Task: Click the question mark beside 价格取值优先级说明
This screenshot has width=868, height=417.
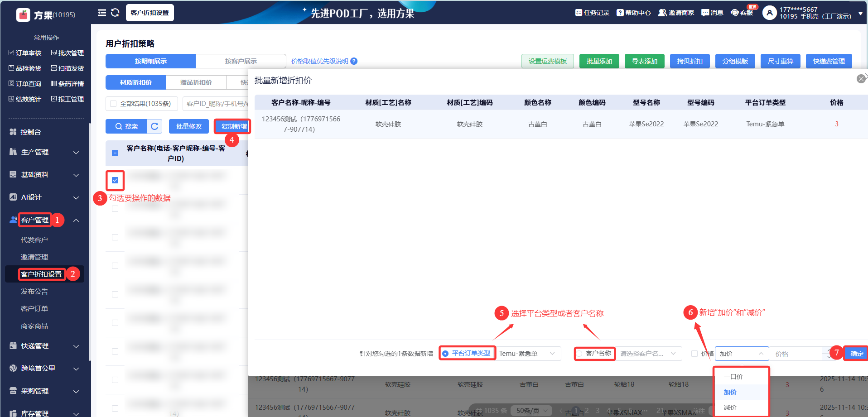Action: pyautogui.click(x=354, y=61)
